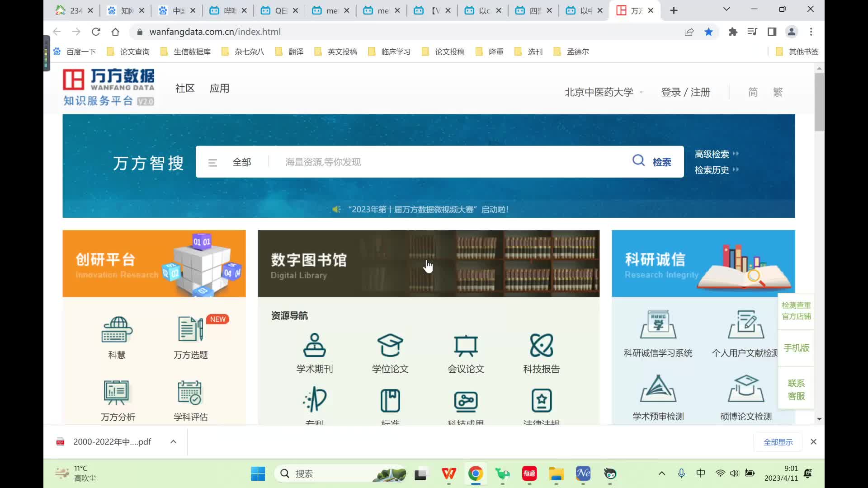Click 登录 / 注册 link
Viewport: 868px width, 488px height.
tap(685, 92)
